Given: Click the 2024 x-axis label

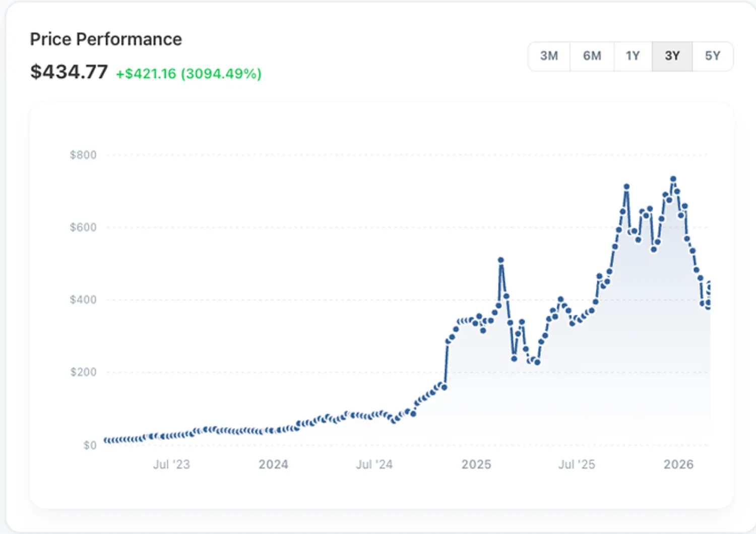Looking at the screenshot, I should (273, 464).
